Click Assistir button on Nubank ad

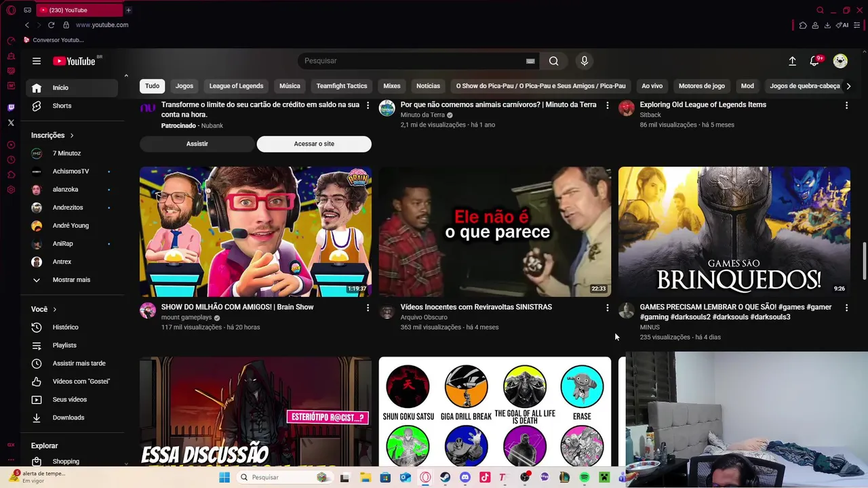(197, 144)
